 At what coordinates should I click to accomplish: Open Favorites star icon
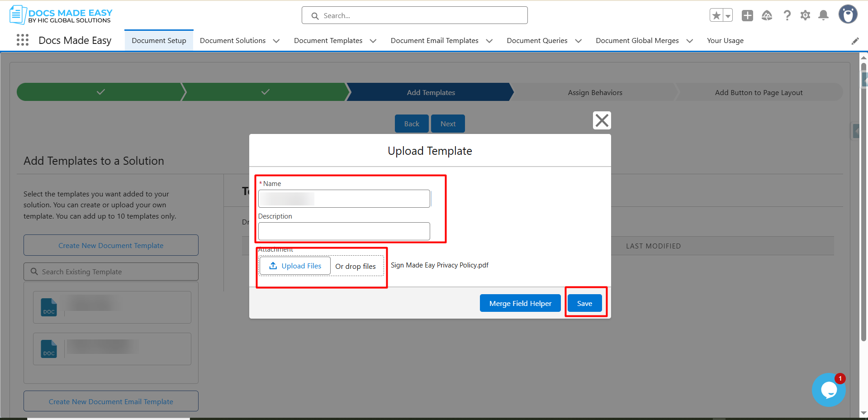click(716, 15)
